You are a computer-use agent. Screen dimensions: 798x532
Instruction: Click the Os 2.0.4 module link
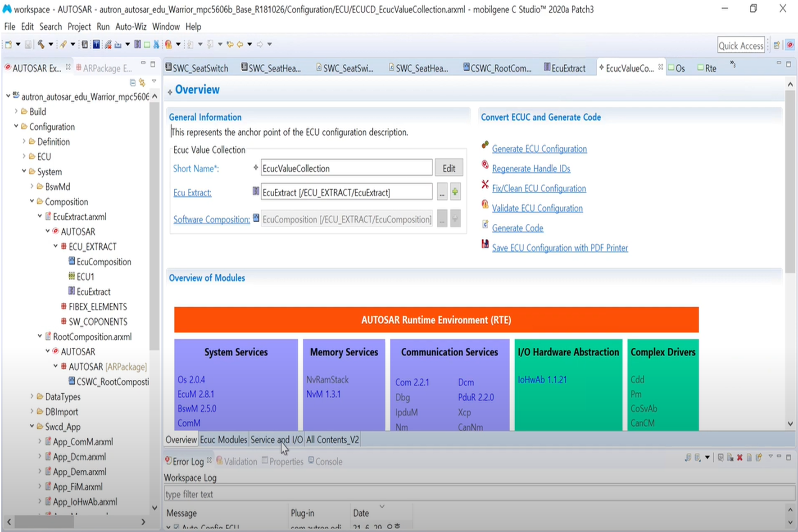(191, 379)
